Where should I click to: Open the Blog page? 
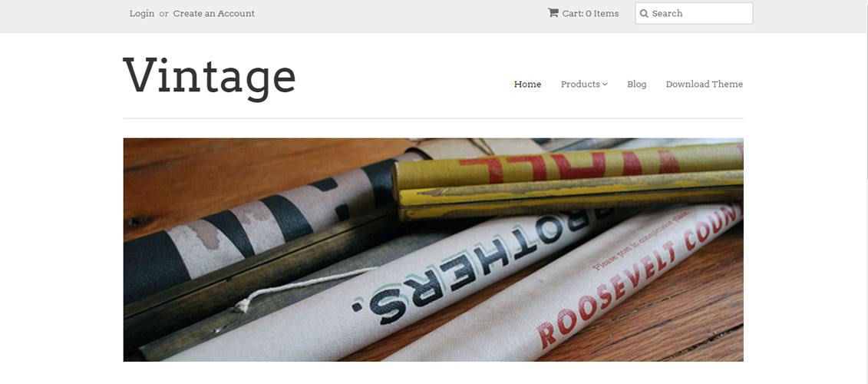click(x=636, y=84)
